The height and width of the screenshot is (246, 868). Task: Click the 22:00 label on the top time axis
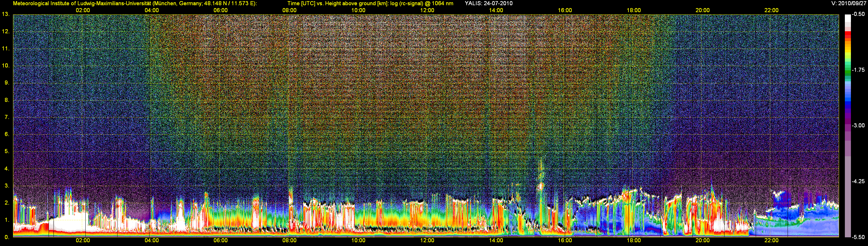pos(771,10)
